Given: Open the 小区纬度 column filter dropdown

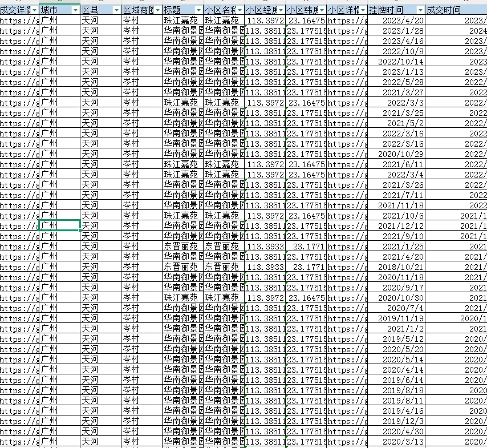Looking at the screenshot, I should (x=322, y=10).
